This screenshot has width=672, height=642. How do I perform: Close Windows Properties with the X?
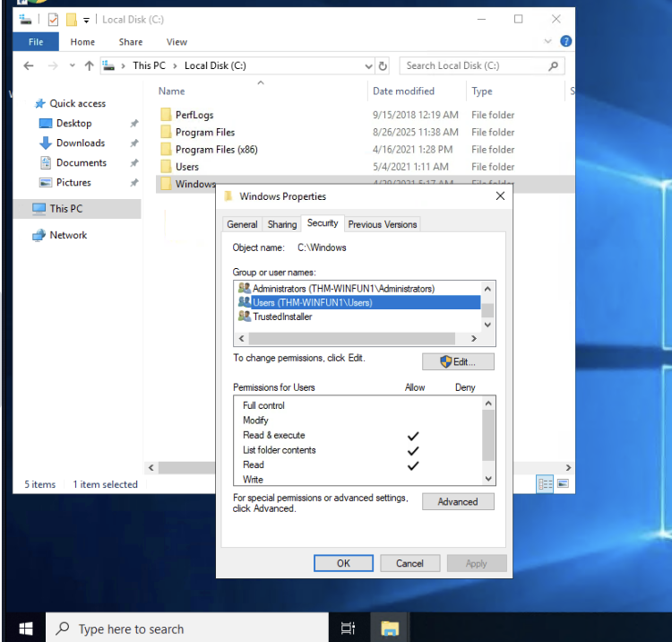tap(500, 196)
